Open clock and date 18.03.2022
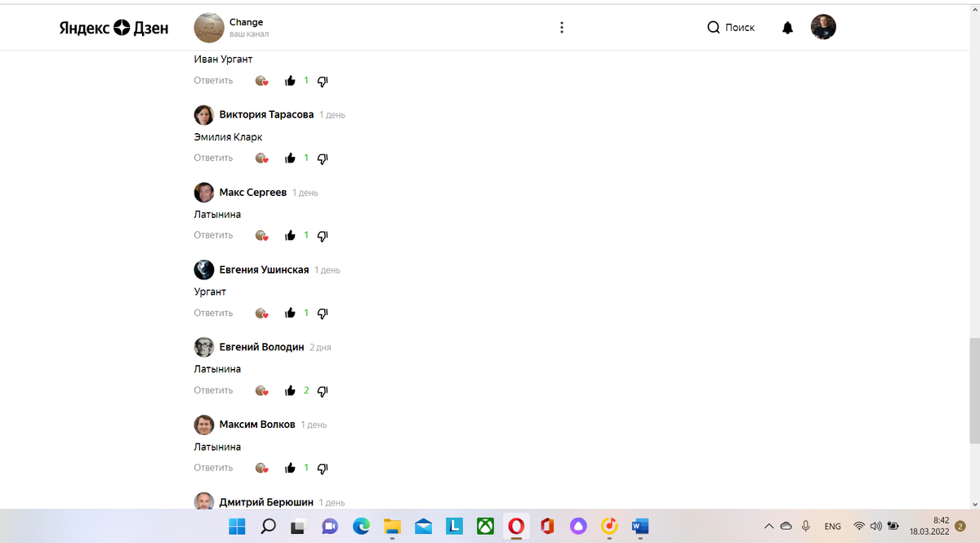Viewport: 980px width, 543px height. point(929,526)
